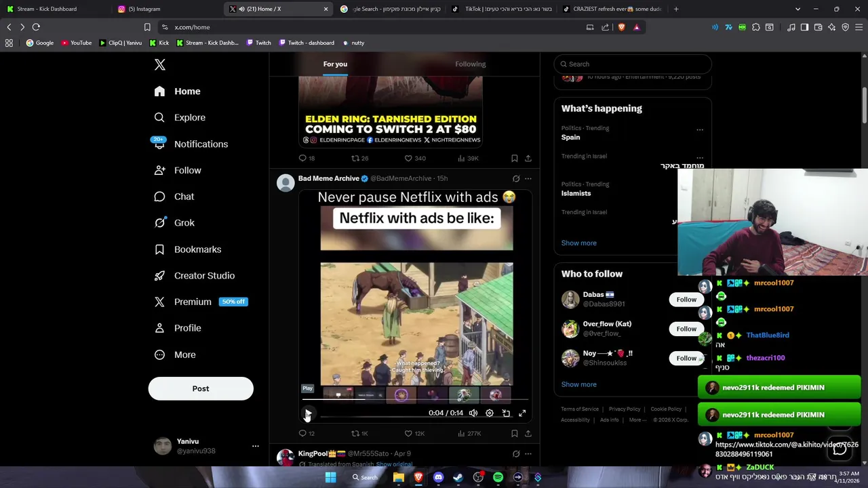Reload the page in browser toolbar
The width and height of the screenshot is (868, 488).
(x=36, y=27)
